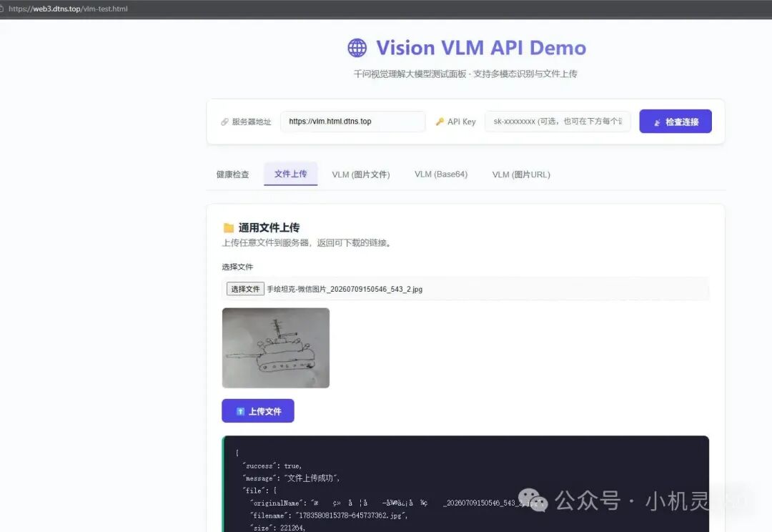
Task: Switch to VLM (图片文件) tab
Action: tap(361, 174)
